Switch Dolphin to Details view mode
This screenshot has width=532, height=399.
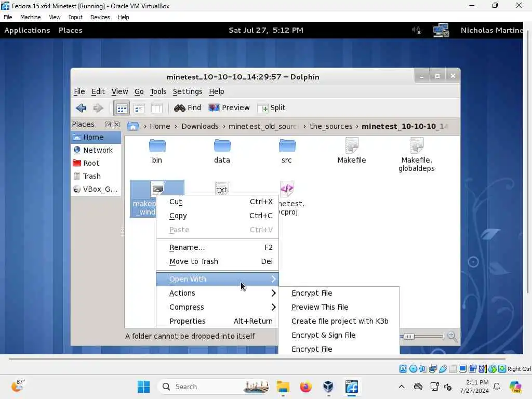[139, 108]
